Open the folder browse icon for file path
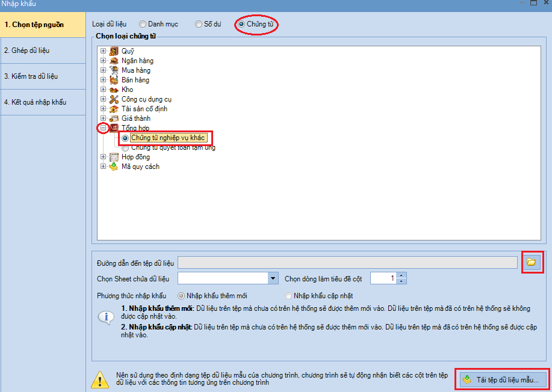 (x=531, y=262)
